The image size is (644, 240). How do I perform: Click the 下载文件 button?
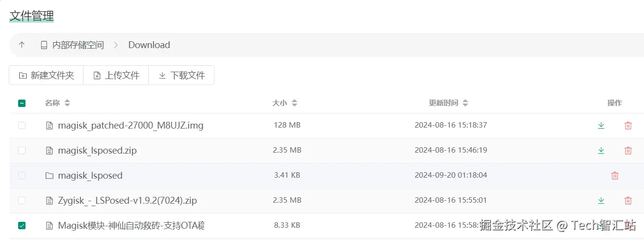181,76
